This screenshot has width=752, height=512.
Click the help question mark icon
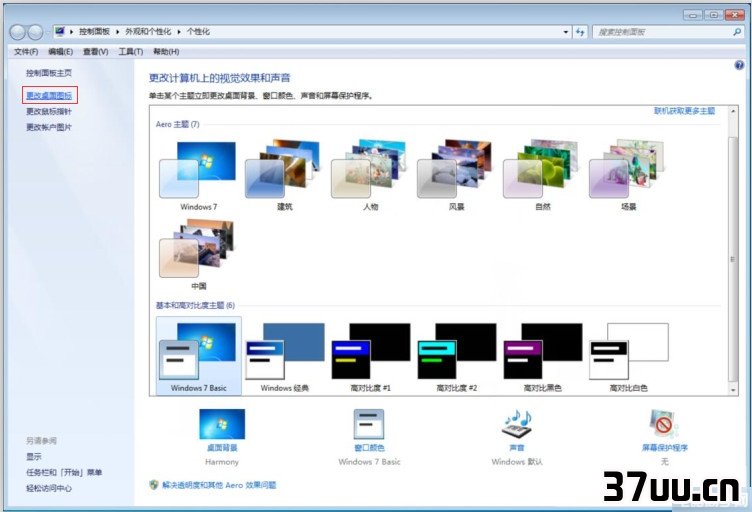(739, 65)
